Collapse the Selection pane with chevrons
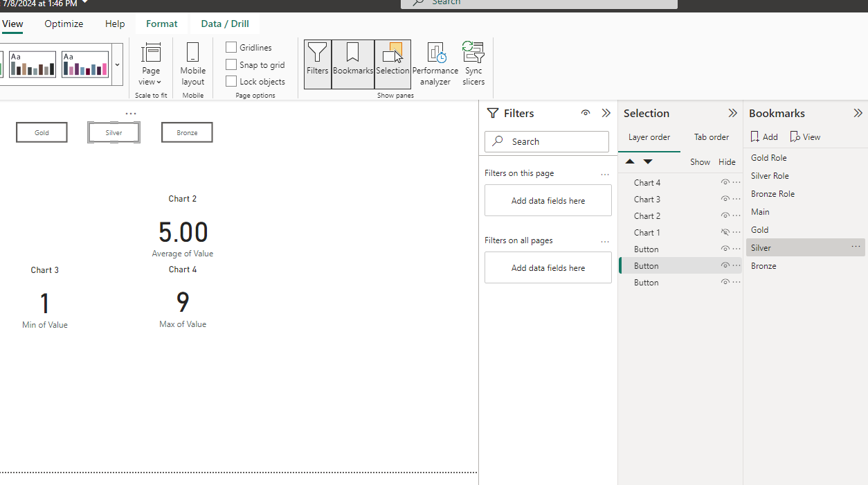 (733, 113)
